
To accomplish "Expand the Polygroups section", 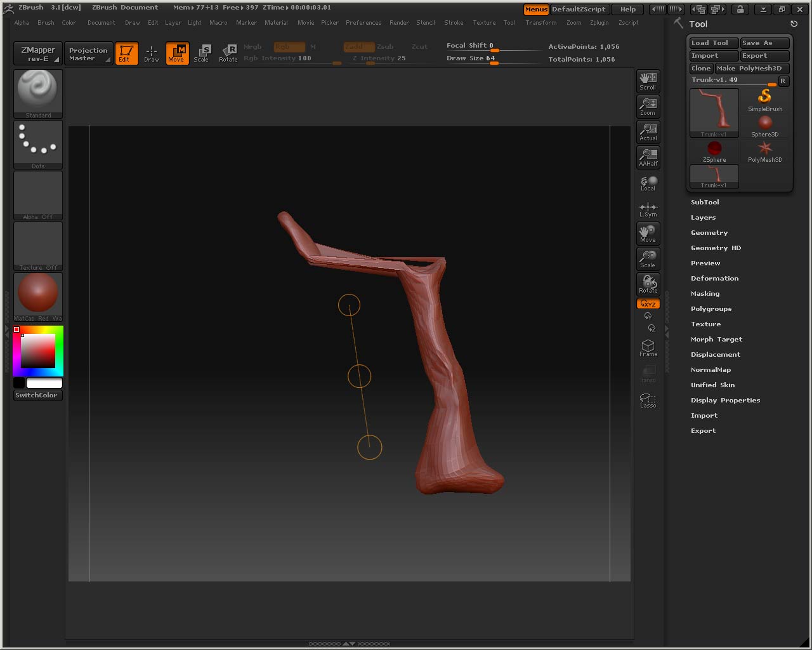I will [x=711, y=309].
